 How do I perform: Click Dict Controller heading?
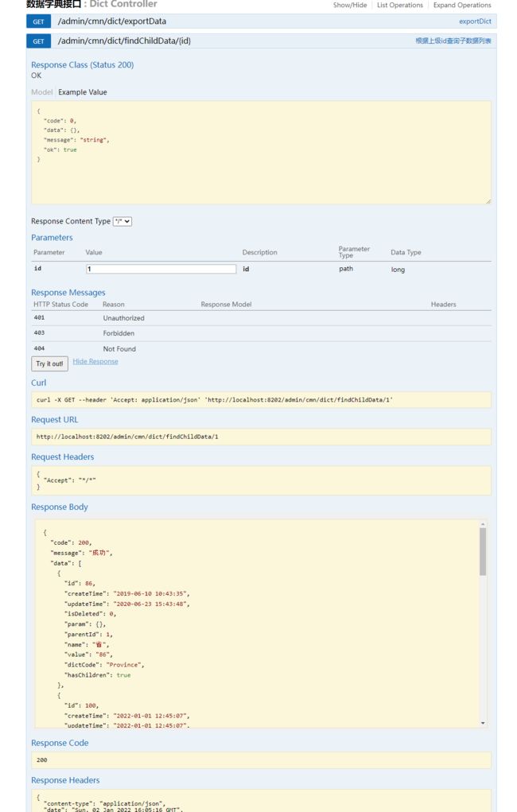click(123, 4)
